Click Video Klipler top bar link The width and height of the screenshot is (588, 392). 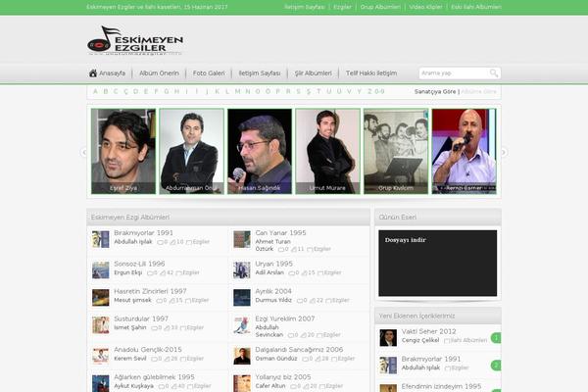(425, 7)
